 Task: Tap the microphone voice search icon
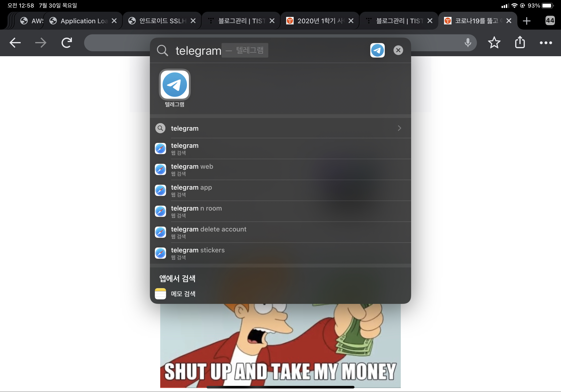[x=467, y=43]
